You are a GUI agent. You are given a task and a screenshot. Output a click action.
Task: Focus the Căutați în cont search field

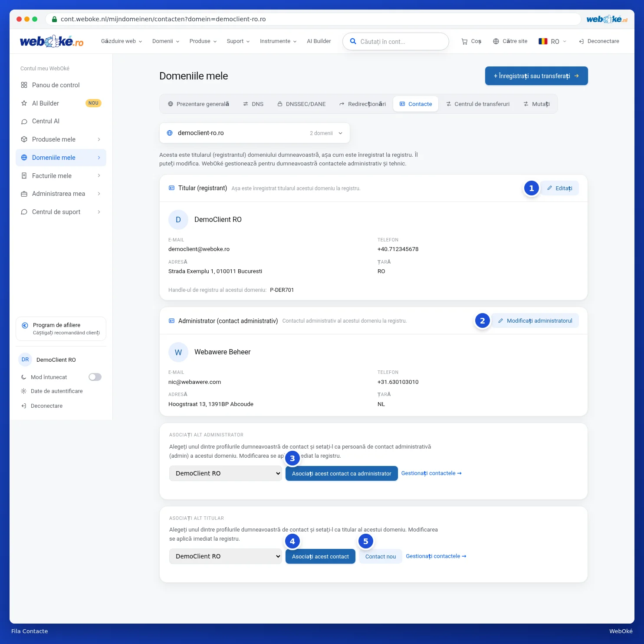[396, 42]
